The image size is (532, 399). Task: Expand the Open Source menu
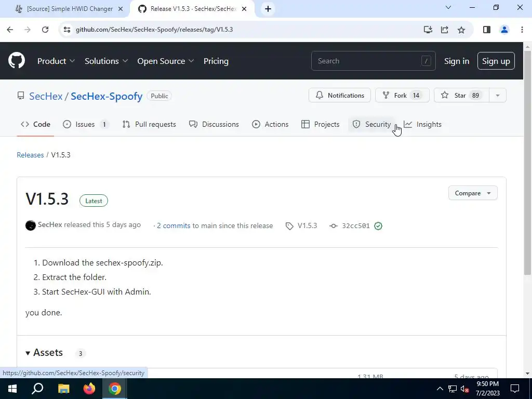point(166,61)
